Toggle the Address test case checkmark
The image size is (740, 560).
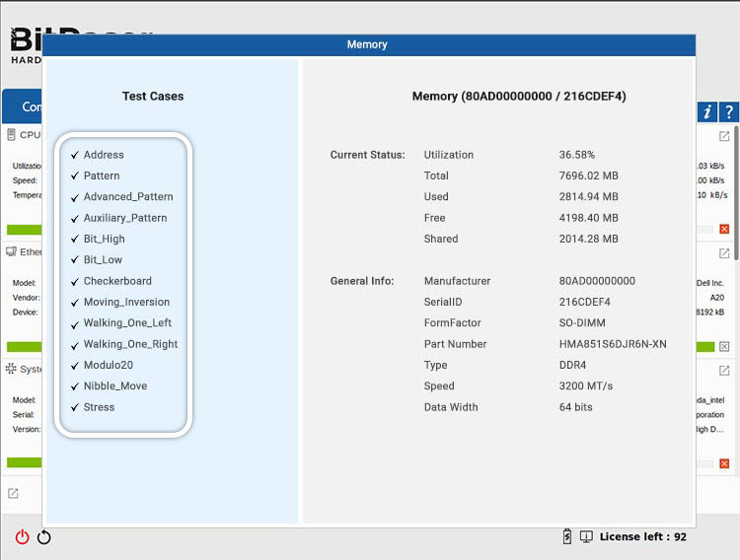(x=75, y=155)
